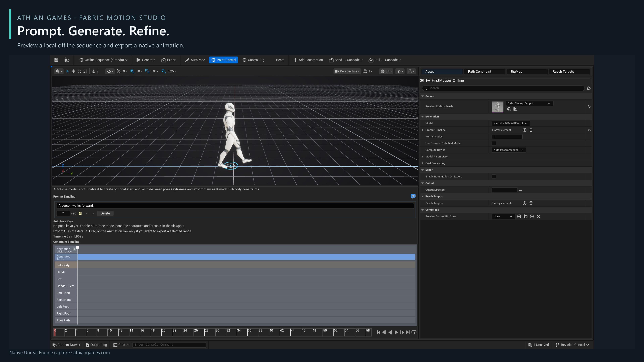Open the Output Log

tap(96, 345)
